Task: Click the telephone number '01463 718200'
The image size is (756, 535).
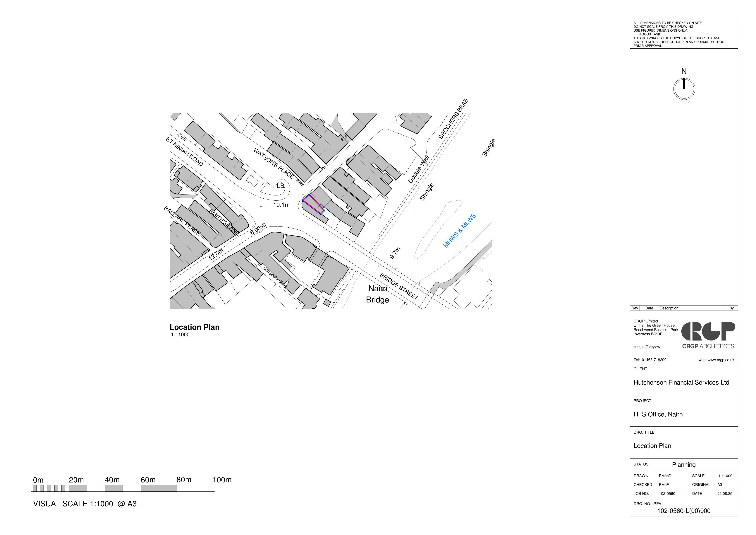Action: click(x=654, y=360)
